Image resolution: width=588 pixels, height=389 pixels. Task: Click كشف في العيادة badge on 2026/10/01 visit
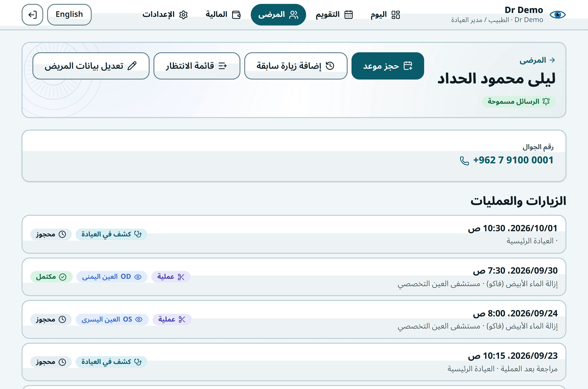[x=111, y=234]
